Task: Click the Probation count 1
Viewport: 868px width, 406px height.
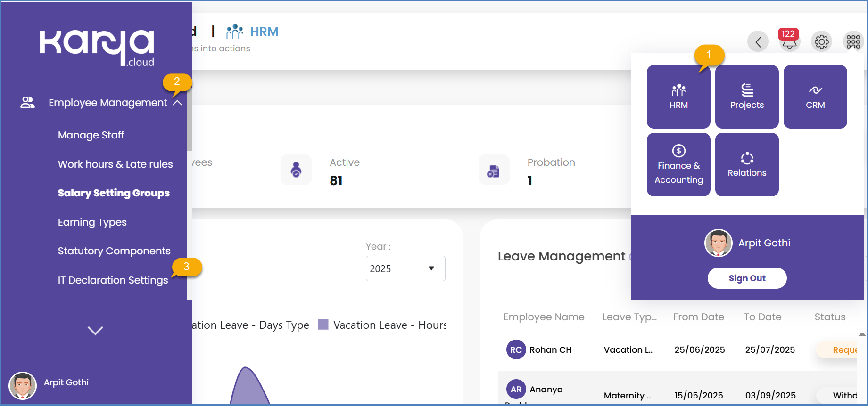Action: 530,181
